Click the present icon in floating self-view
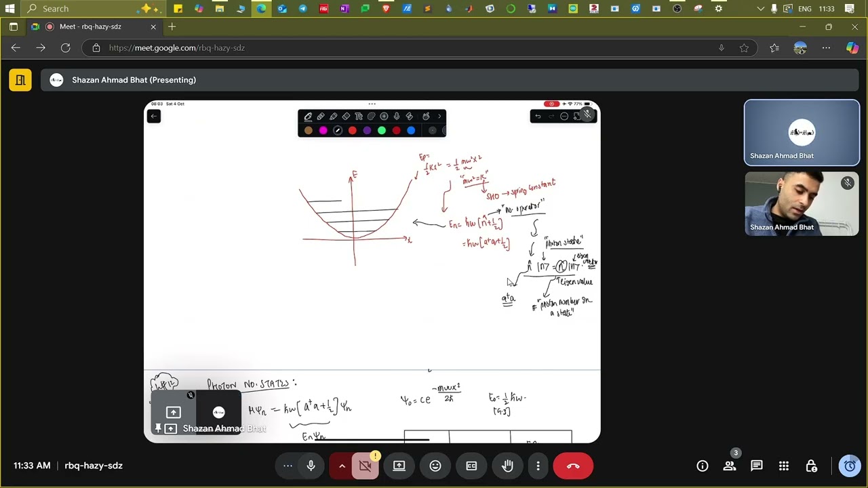This screenshot has width=868, height=488. pos(174,412)
